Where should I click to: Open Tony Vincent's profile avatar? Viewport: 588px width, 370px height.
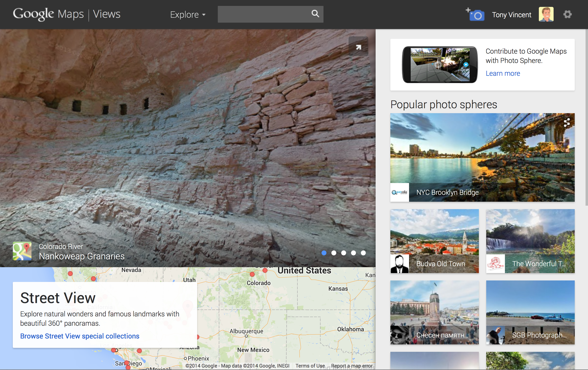pos(546,14)
